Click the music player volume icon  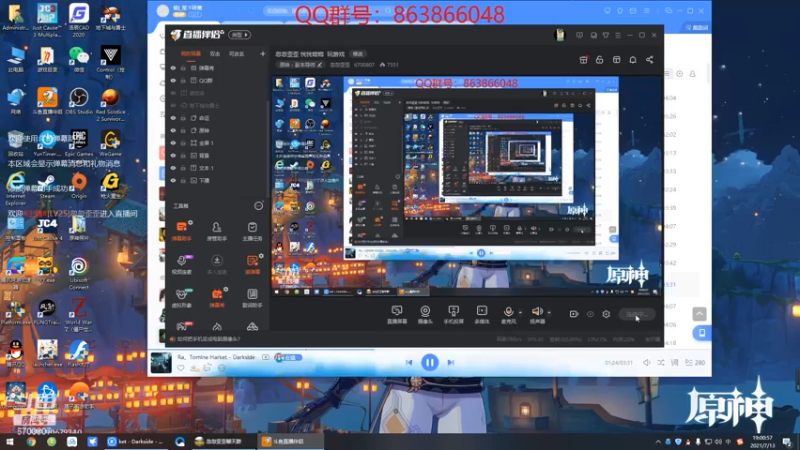click(x=646, y=362)
